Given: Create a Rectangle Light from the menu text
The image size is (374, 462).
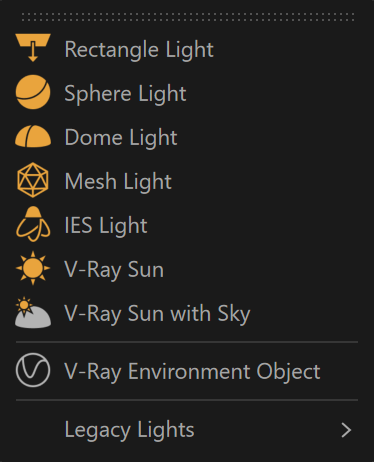Looking at the screenshot, I should pyautogui.click(x=139, y=49).
